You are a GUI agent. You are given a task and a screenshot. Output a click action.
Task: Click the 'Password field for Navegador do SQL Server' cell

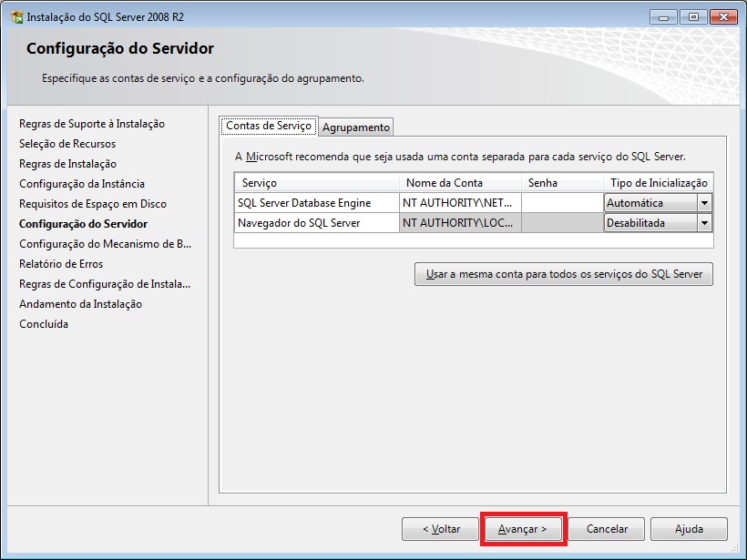(x=562, y=223)
